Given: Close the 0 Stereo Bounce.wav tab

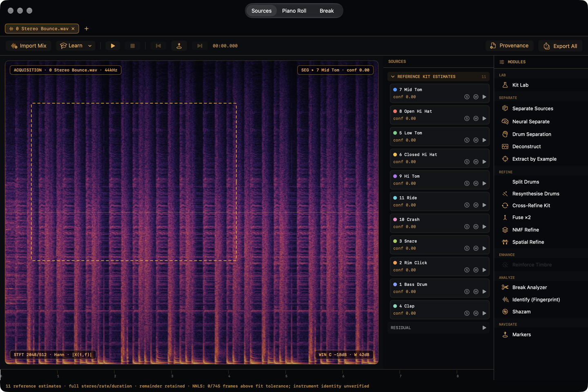Looking at the screenshot, I should pyautogui.click(x=73, y=29).
